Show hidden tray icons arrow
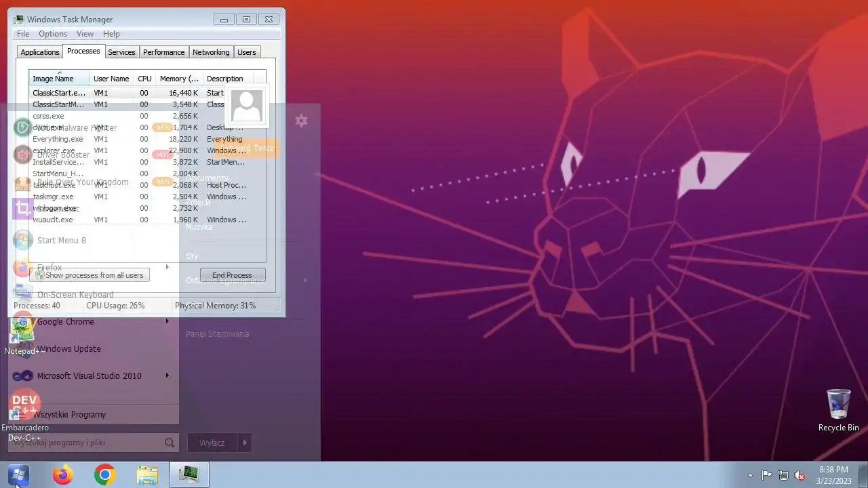Image resolution: width=868 pixels, height=488 pixels. (750, 475)
